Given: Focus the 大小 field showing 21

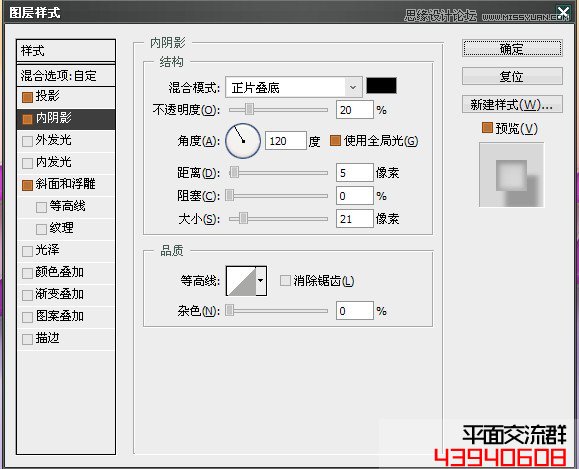Looking at the screenshot, I should point(354,219).
